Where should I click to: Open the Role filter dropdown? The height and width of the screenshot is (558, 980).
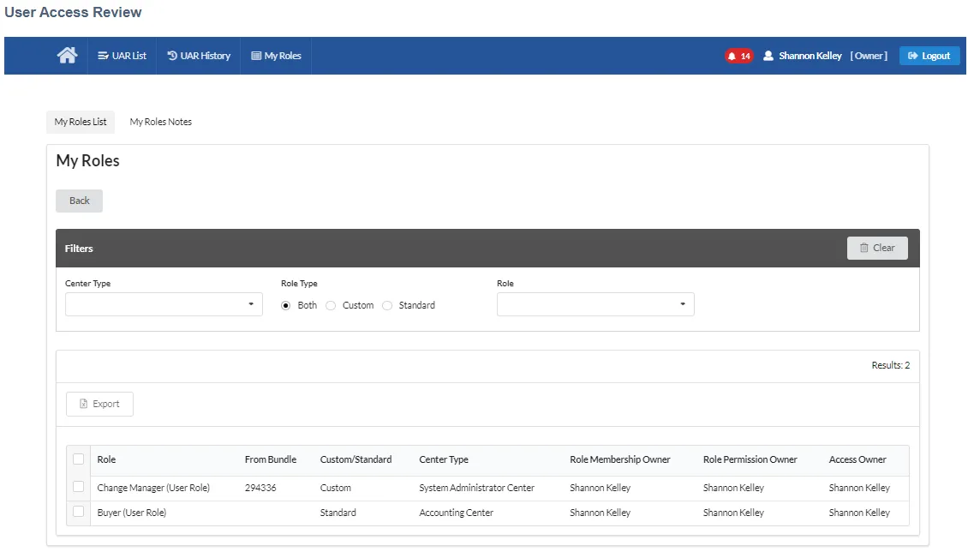point(595,304)
